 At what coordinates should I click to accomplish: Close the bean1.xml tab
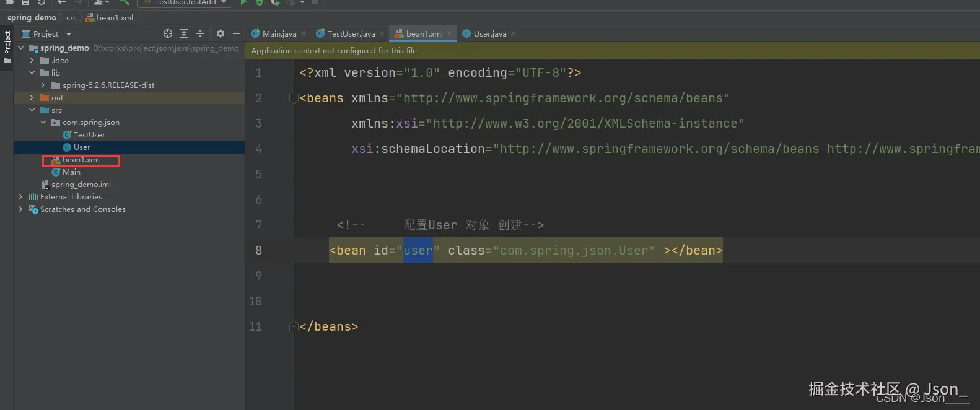[450, 33]
